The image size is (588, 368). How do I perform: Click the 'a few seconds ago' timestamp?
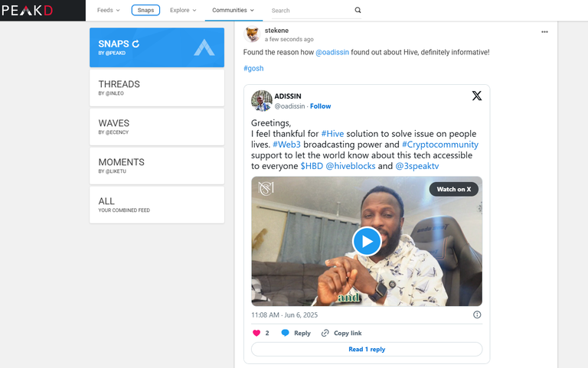tap(289, 39)
